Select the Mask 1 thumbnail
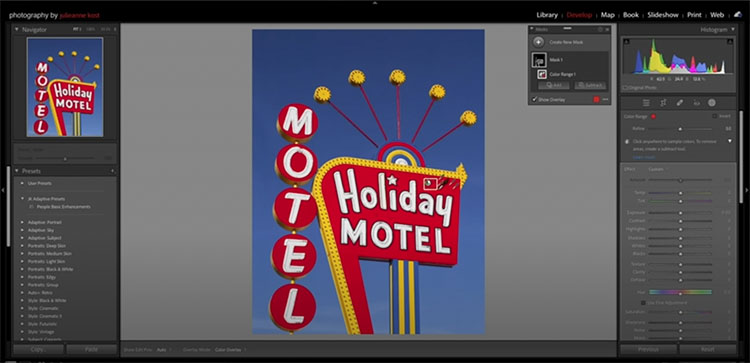750x363 pixels. click(539, 60)
